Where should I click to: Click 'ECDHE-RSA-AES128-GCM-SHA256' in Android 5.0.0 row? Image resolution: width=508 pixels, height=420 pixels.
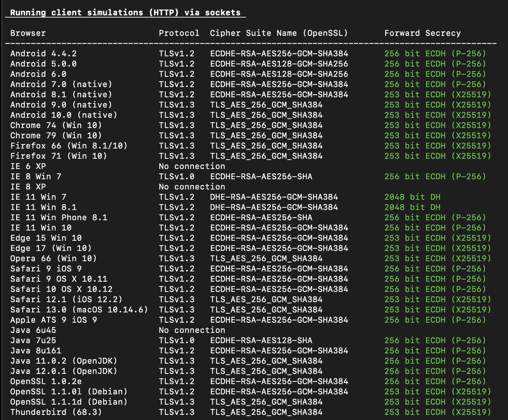[x=279, y=64]
